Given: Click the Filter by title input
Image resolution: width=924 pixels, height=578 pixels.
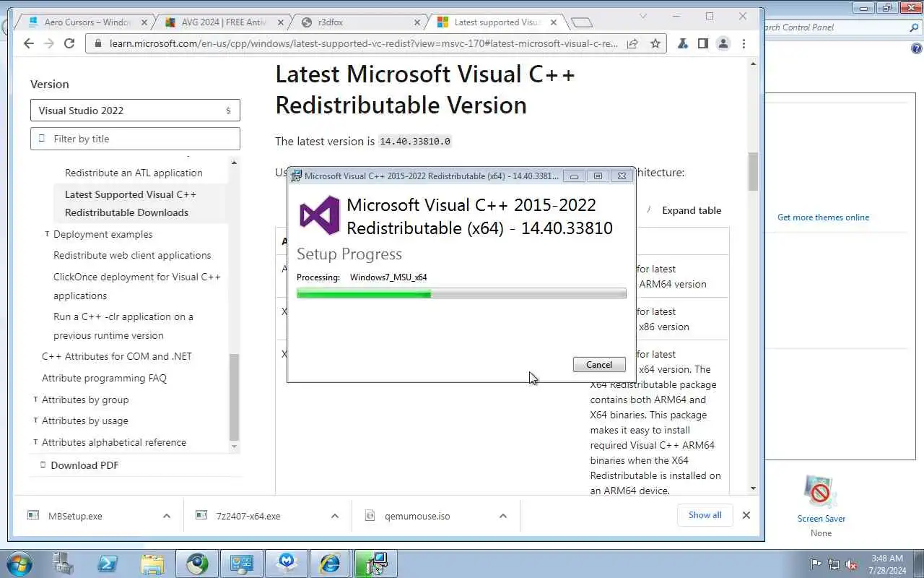Looking at the screenshot, I should (x=135, y=139).
